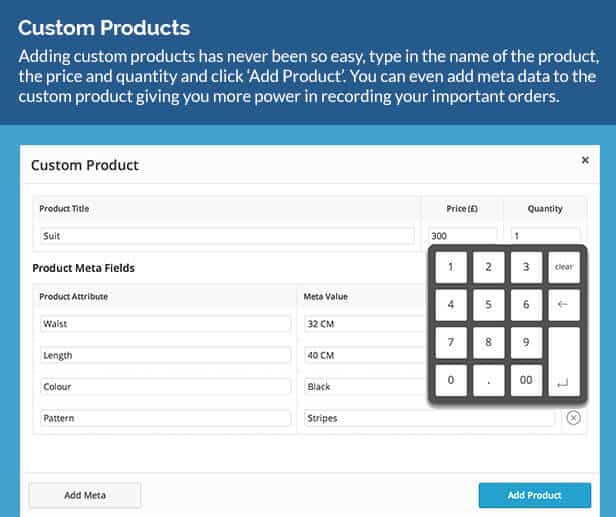Viewport: 616px width, 517px height.
Task: Close the Custom Product dialog
Action: [585, 159]
